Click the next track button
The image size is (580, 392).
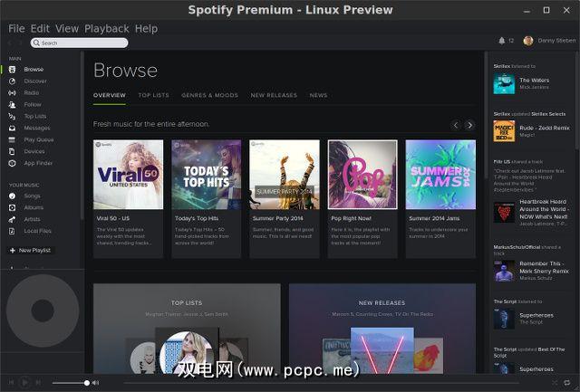(x=38, y=382)
